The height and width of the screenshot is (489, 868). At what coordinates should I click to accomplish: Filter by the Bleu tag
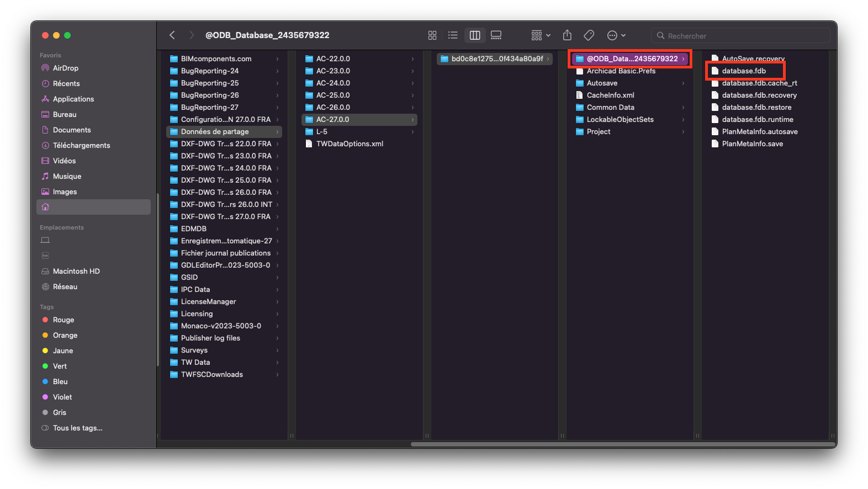pos(93,381)
